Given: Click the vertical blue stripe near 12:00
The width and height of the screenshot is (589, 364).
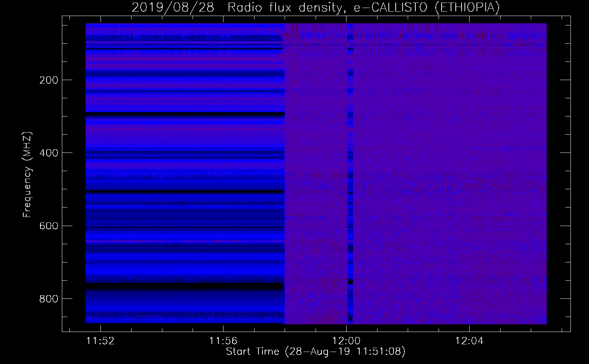Looking at the screenshot, I should tap(350, 173).
